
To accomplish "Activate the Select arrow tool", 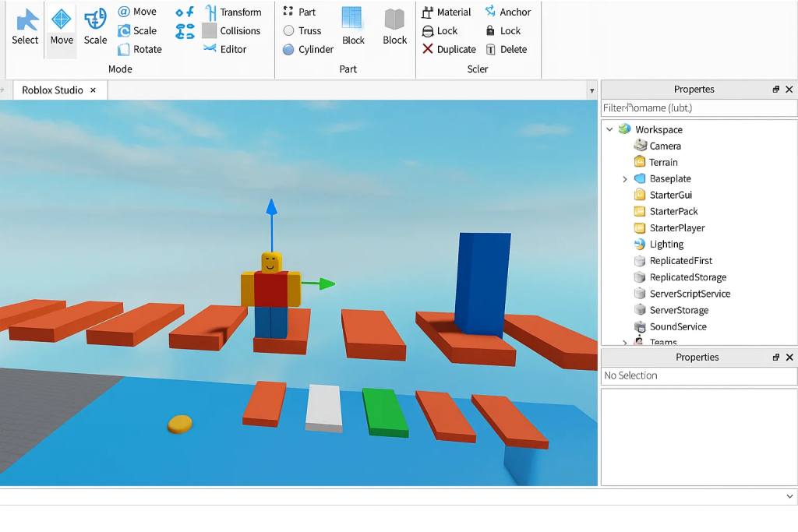I will [25, 27].
